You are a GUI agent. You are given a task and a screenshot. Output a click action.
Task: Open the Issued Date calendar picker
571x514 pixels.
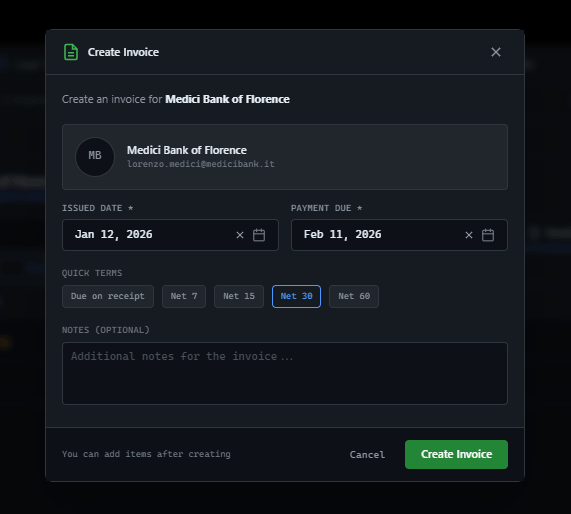tap(259, 235)
